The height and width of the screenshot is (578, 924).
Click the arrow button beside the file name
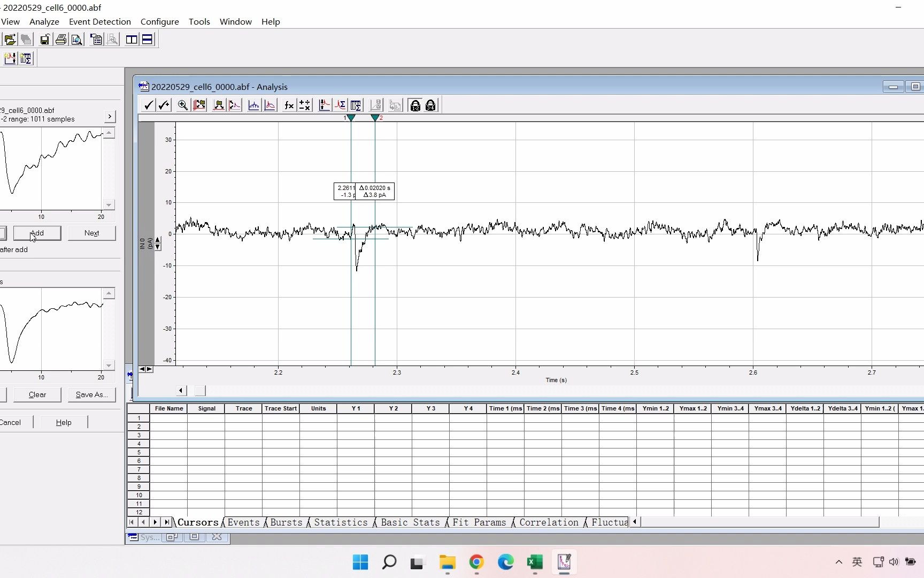[110, 116]
